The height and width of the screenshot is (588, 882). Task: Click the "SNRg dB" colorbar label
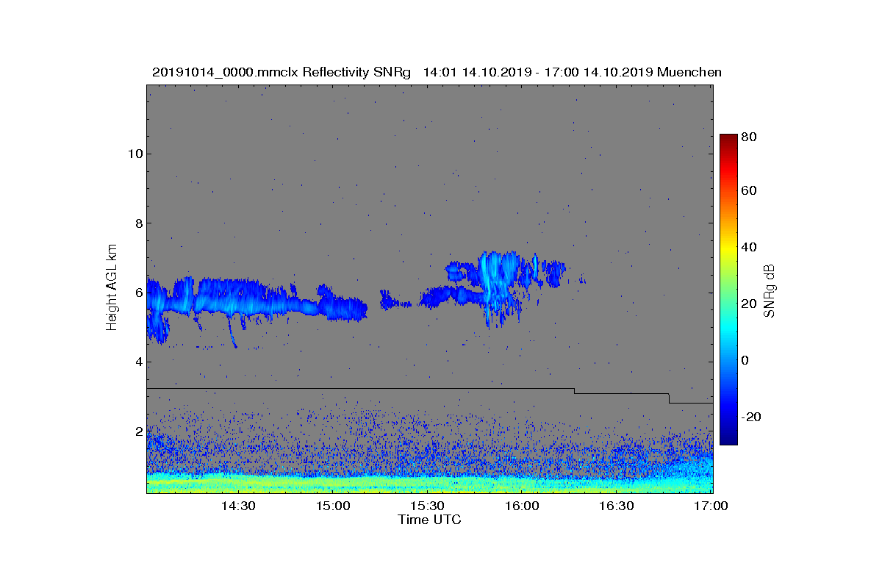pos(770,290)
